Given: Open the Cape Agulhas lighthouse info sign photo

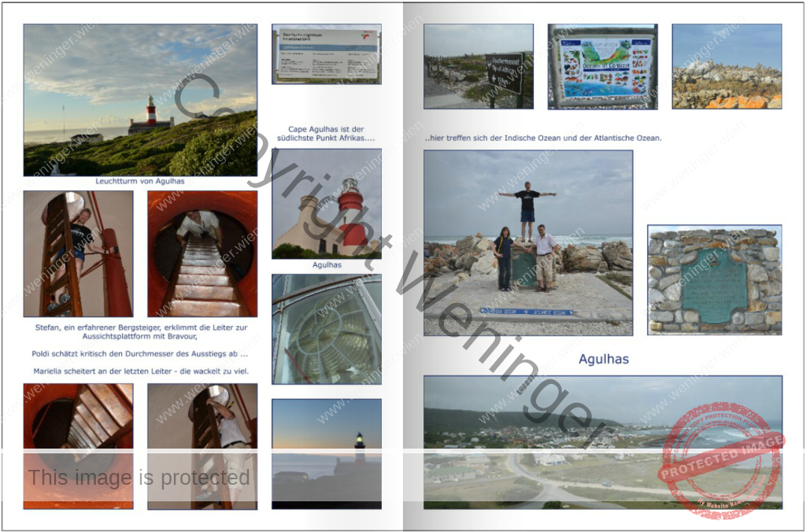Looking at the screenshot, I should click(x=327, y=54).
